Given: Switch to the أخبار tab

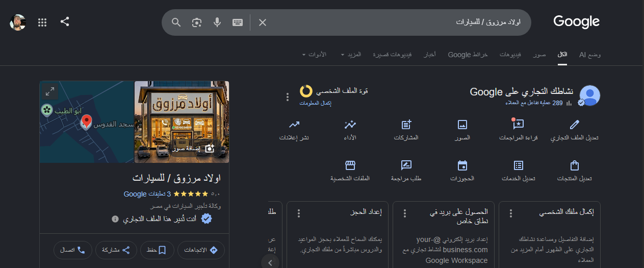Looking at the screenshot, I should [x=429, y=54].
